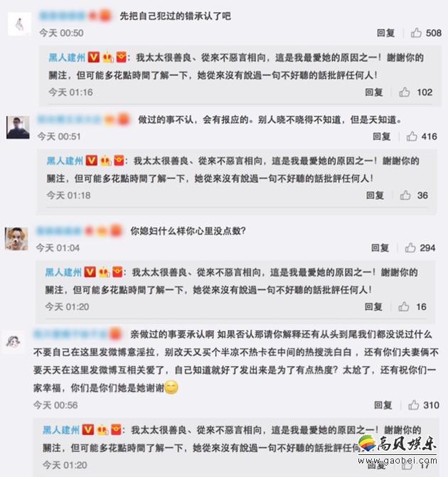
Task: Reply to the comment posted at 01:04
Action: [x=380, y=247]
